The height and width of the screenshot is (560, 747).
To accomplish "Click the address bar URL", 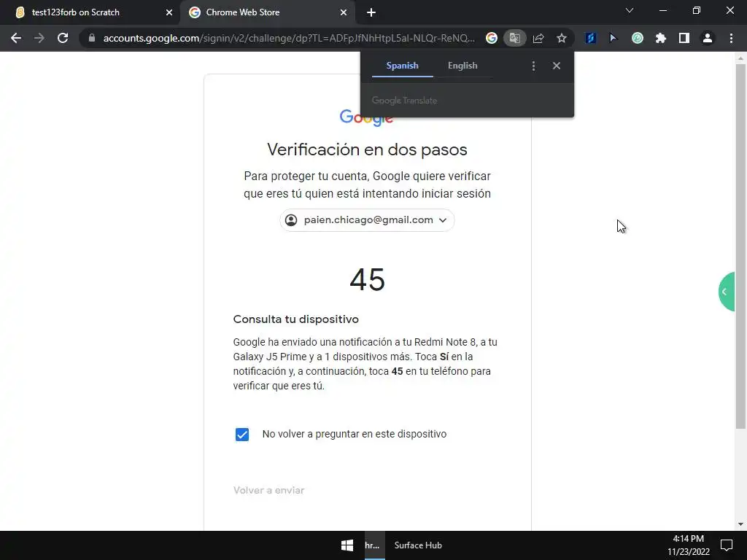I will [x=289, y=38].
